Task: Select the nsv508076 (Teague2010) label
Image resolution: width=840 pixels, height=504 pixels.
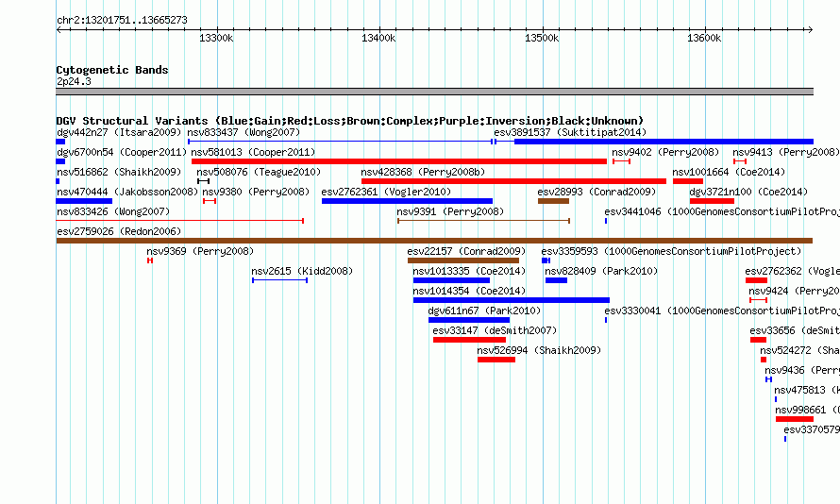Action: (x=259, y=172)
